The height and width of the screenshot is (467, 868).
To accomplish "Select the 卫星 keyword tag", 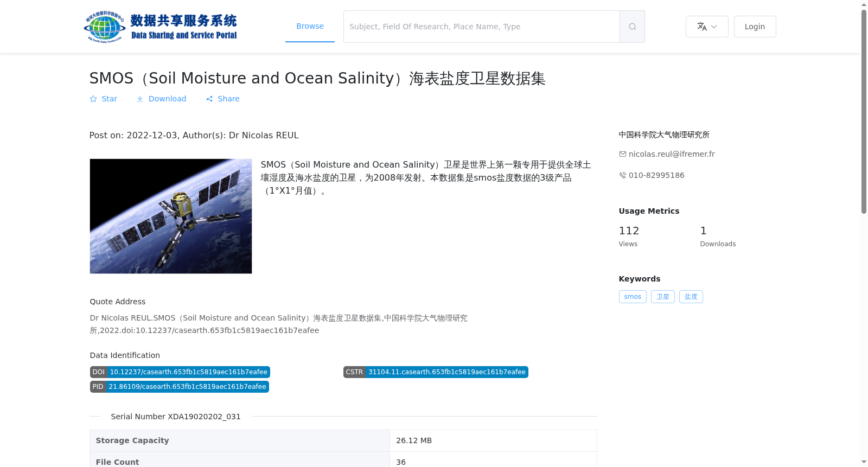I will (663, 297).
